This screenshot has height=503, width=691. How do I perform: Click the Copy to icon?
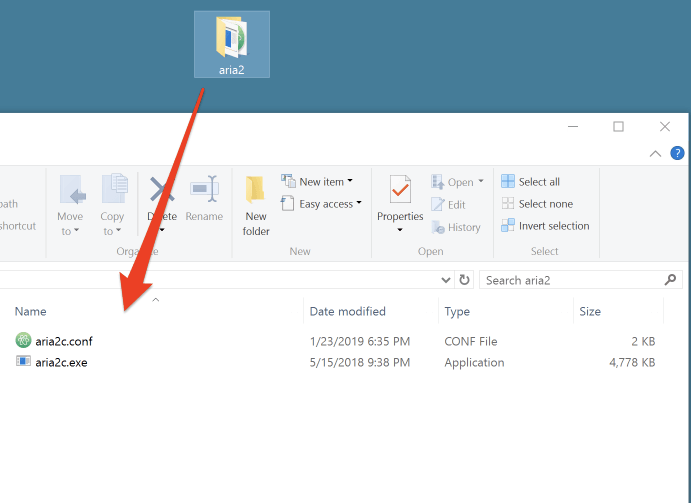click(115, 189)
